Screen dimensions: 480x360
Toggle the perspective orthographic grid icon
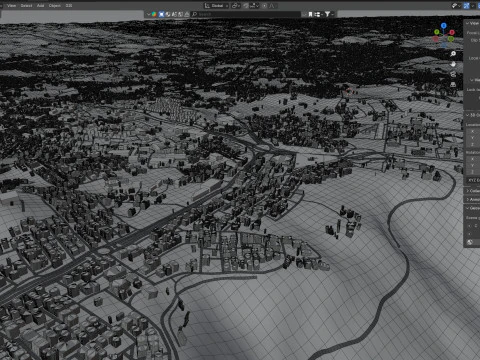pyautogui.click(x=453, y=85)
